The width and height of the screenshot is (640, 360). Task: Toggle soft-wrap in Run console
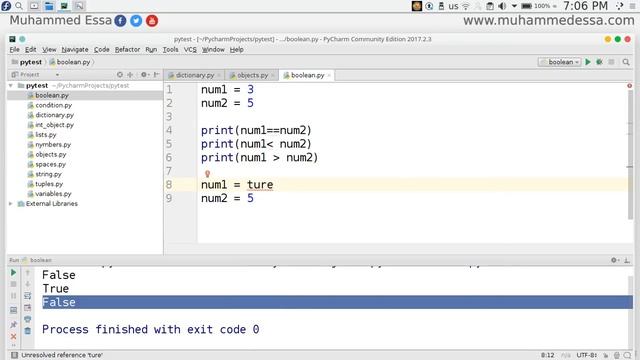pyautogui.click(x=27, y=296)
